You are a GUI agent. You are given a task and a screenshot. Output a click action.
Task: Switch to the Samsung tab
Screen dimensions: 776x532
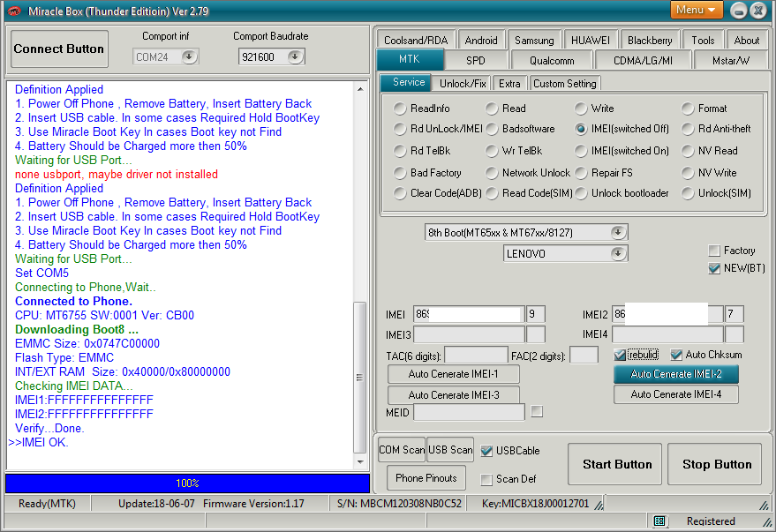[x=534, y=40]
